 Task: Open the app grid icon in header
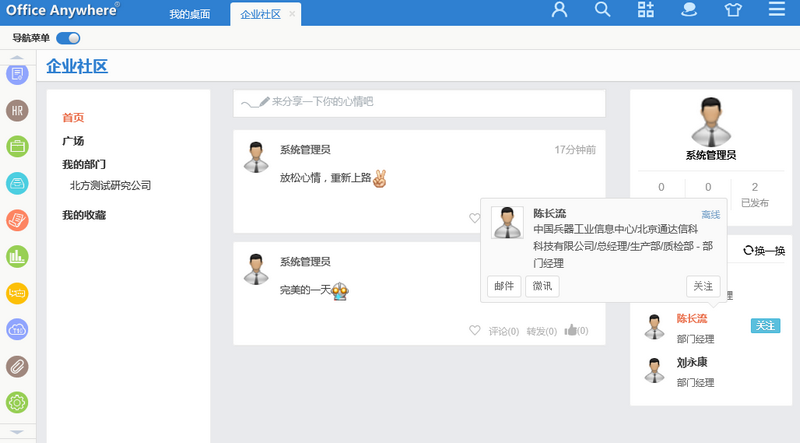[x=646, y=11]
